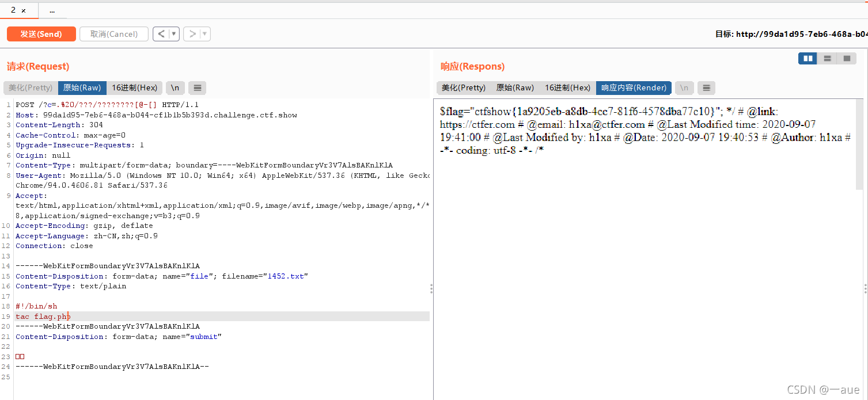Click the $flag="ctfshow{...}" text in response

coord(581,112)
